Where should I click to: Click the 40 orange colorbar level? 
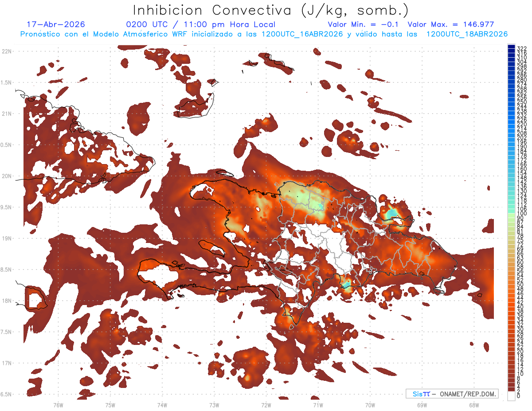[x=520, y=307]
